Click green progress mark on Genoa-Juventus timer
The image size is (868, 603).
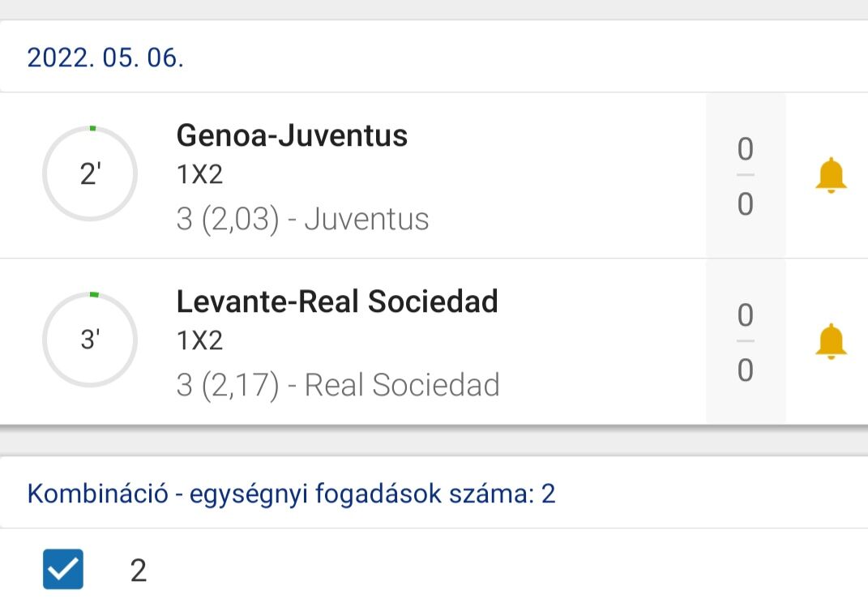coord(92,128)
